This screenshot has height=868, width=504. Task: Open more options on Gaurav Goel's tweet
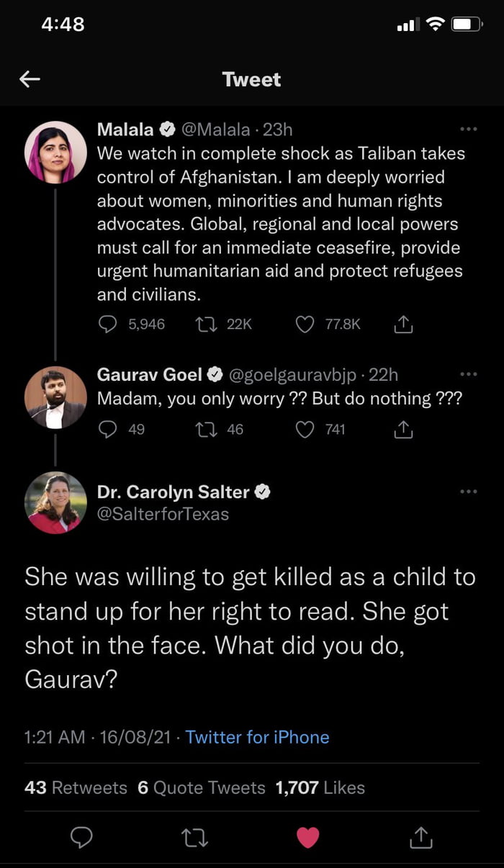tap(468, 375)
